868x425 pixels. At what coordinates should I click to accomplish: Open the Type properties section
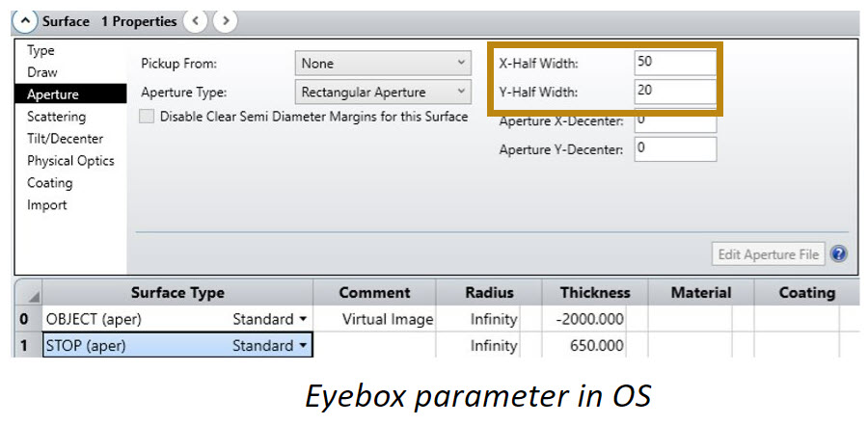41,50
